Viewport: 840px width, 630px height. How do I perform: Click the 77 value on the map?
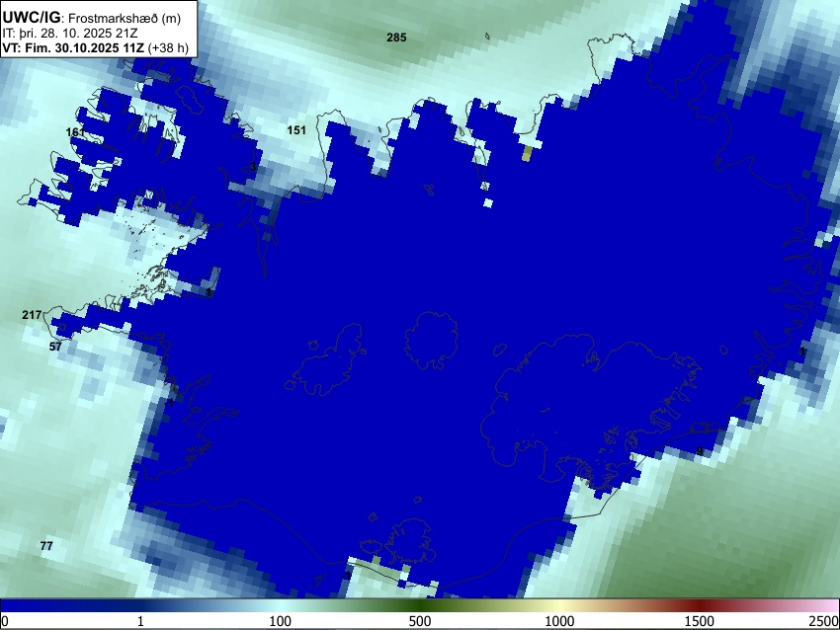pyautogui.click(x=46, y=546)
